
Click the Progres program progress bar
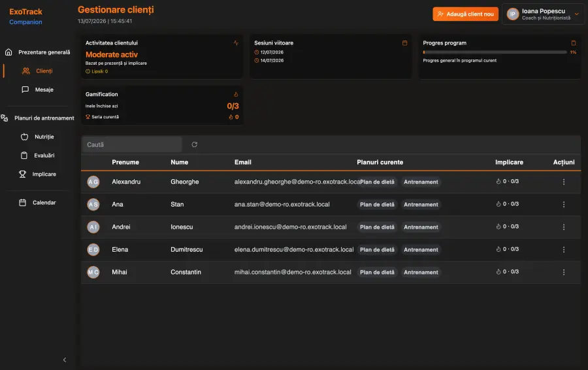495,52
